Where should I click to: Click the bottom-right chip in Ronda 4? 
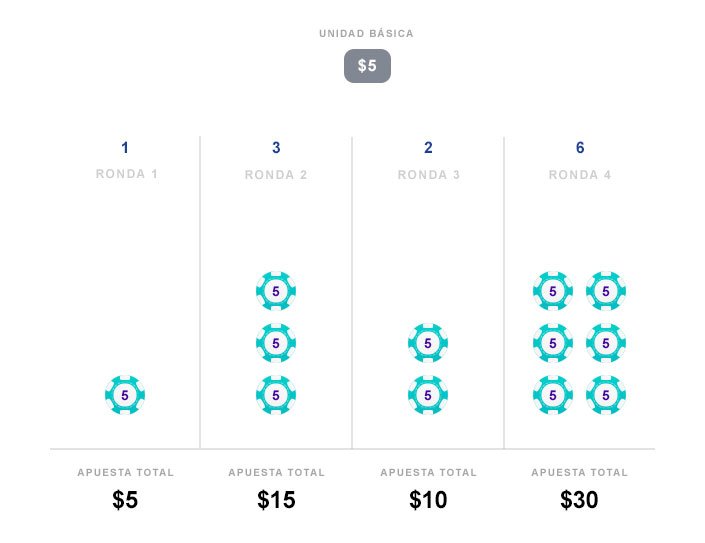tap(606, 395)
